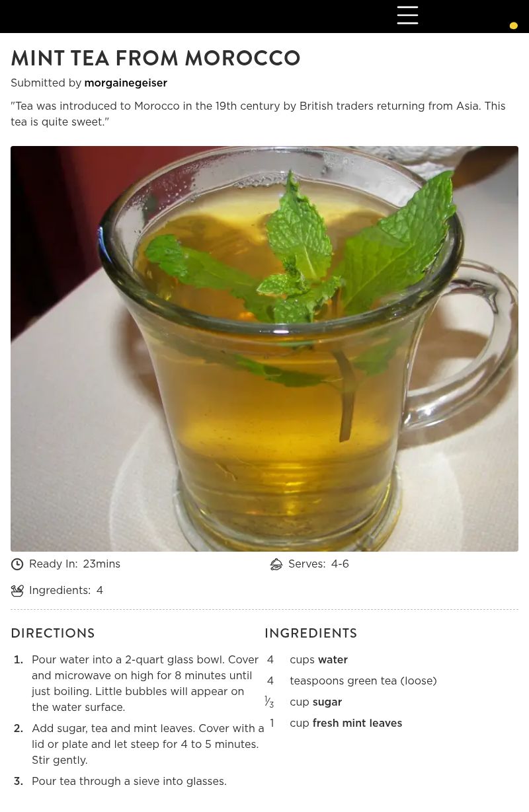Image resolution: width=529 pixels, height=812 pixels.
Task: Click the clock icon beside Ready In
Action: (17, 564)
